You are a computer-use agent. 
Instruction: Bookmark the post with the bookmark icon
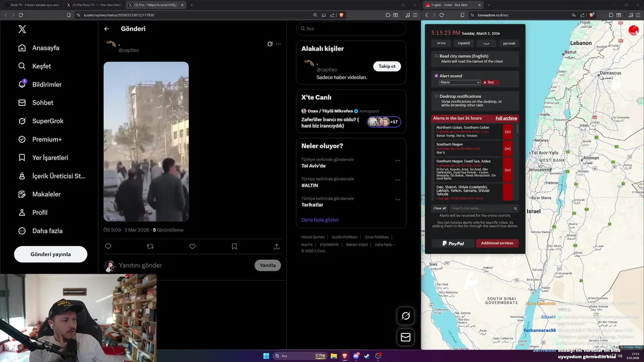point(234,246)
